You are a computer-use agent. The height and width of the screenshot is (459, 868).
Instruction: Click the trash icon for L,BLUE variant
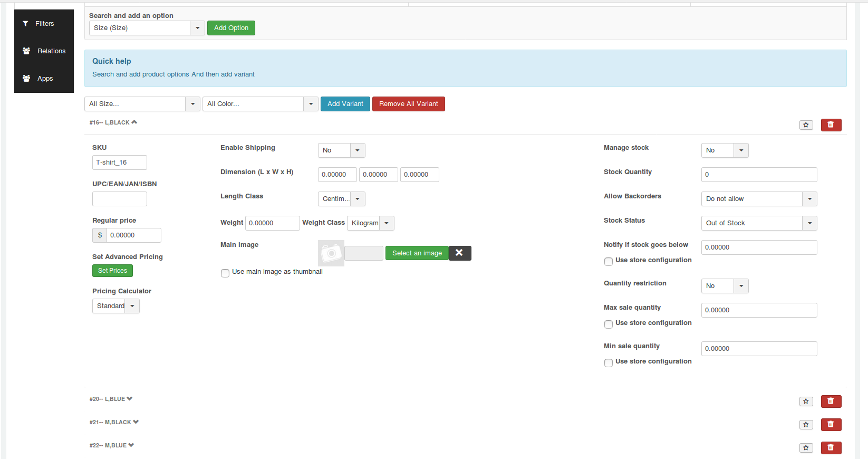pyautogui.click(x=831, y=401)
